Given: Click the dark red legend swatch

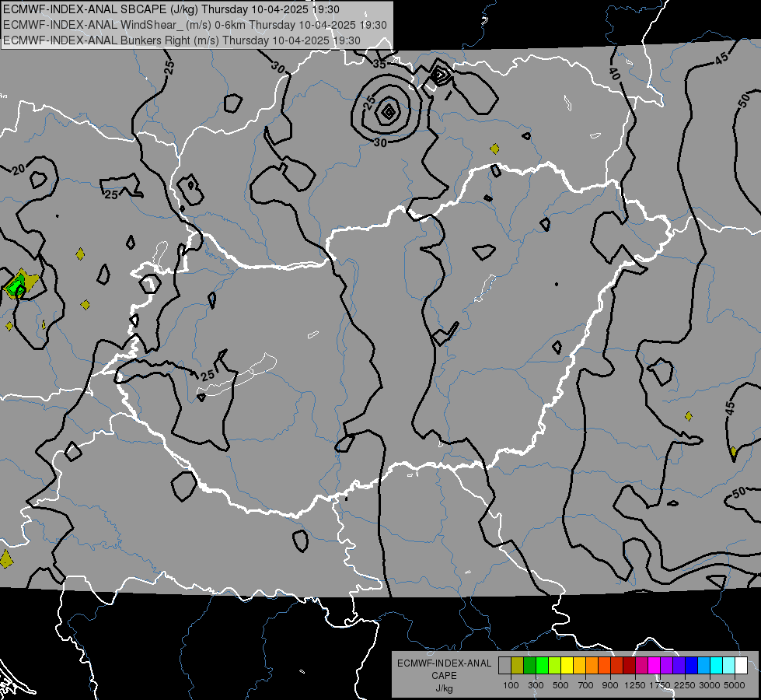Looking at the screenshot, I should [630, 665].
